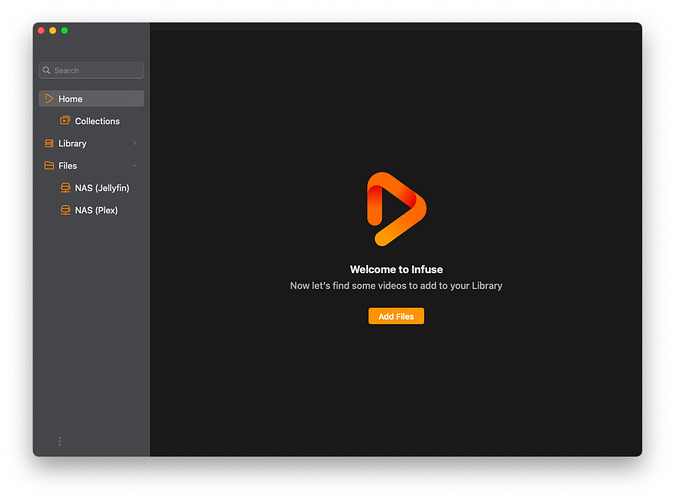Minimize the window with the yellow button
This screenshot has height=500, width=675.
[x=53, y=31]
